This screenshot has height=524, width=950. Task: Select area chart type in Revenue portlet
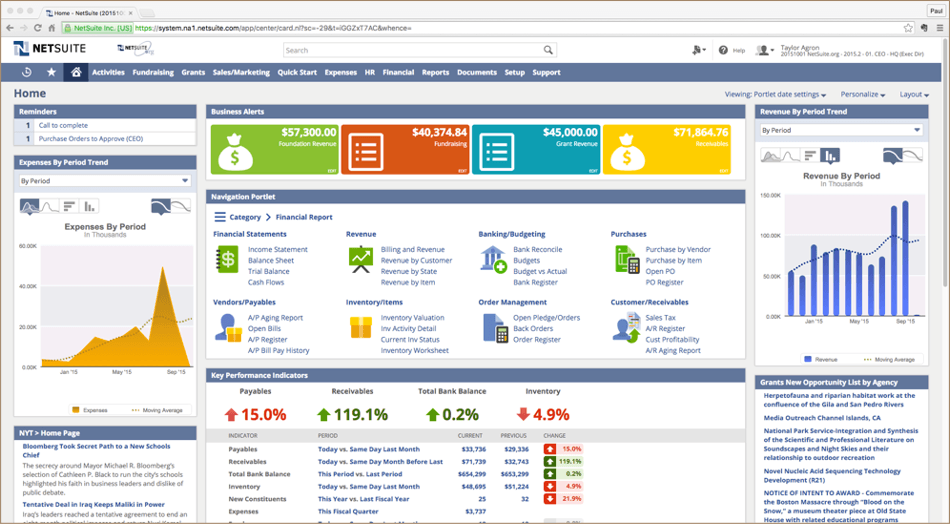pyautogui.click(x=771, y=156)
